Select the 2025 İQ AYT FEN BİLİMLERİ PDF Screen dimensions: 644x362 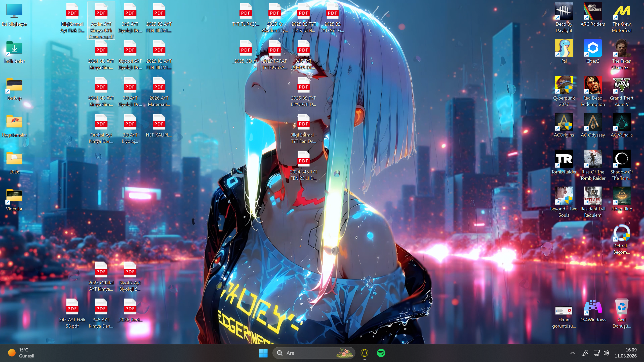tap(159, 55)
